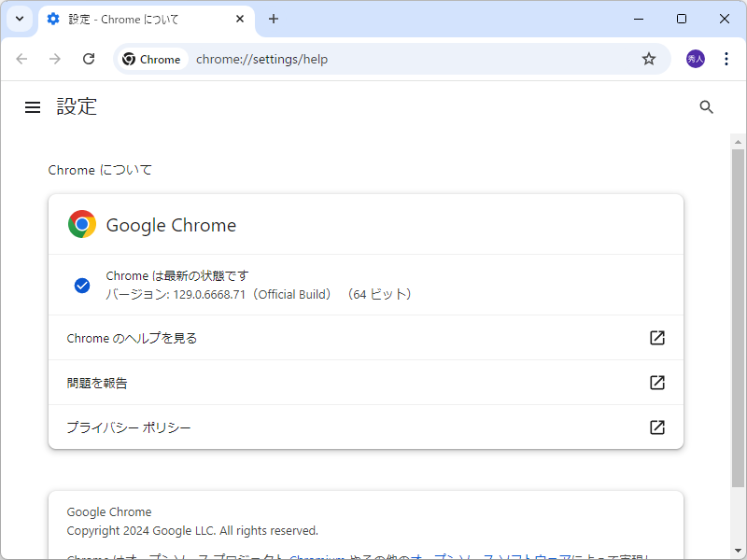Screen dimensions: 747x560
Task: Open the 秀人 profile avatar
Action: click(x=695, y=58)
